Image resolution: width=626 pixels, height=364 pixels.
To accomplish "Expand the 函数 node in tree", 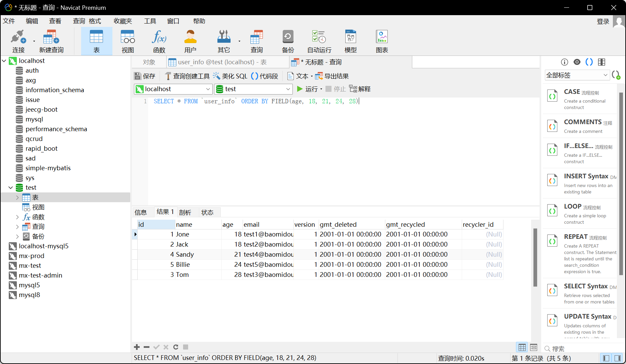I will 17,217.
